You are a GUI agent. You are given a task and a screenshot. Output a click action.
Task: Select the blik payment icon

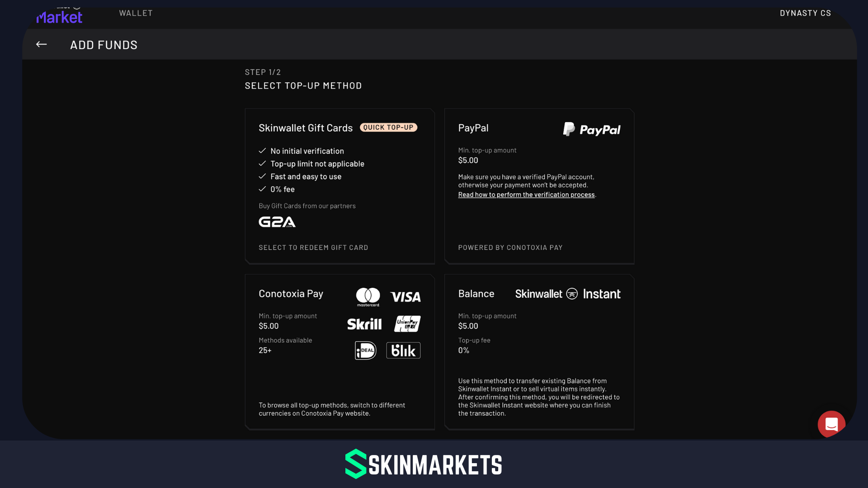click(403, 350)
